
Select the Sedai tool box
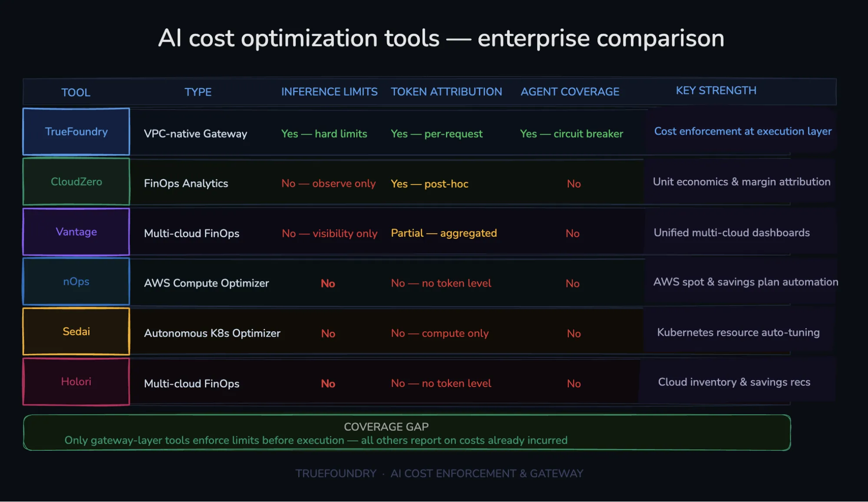click(x=76, y=331)
